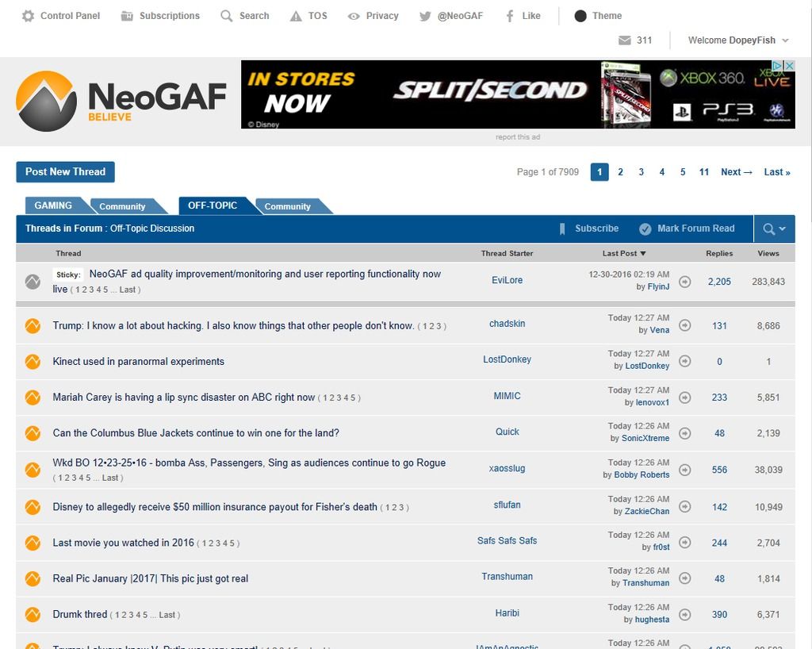Open the TOS menu item
The height and width of the screenshot is (649, 812).
pos(317,16)
